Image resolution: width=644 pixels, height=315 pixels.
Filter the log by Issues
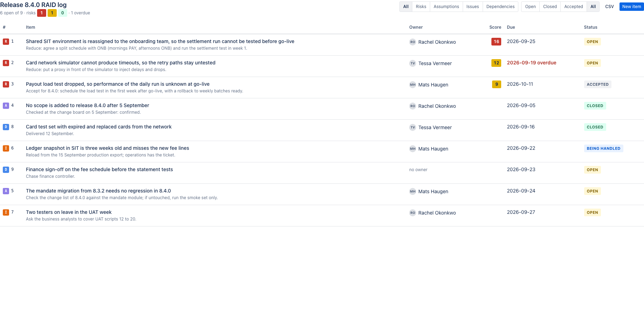click(472, 7)
